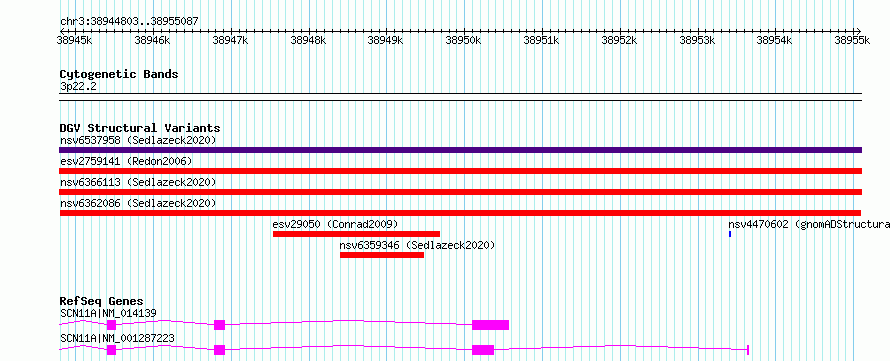890x361 pixels.
Task: Open the nsv6366113 (Sedlazeck2020) label
Action: click(138, 182)
